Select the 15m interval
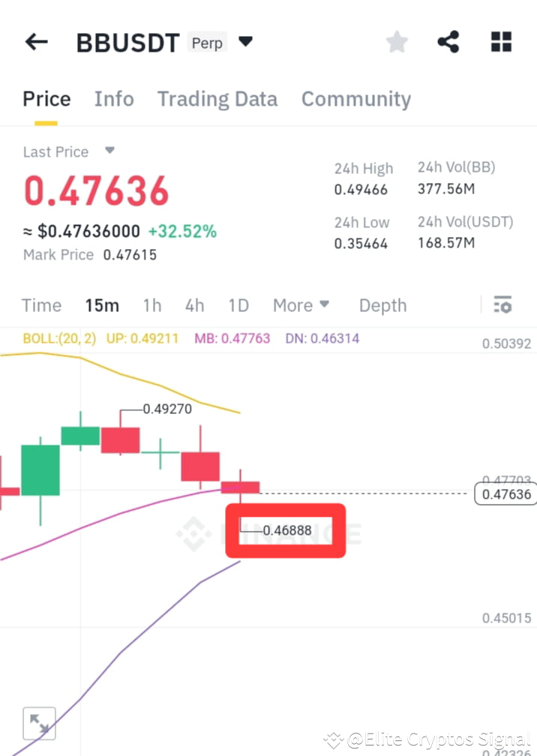Viewport: 537px width, 756px height. tap(102, 305)
